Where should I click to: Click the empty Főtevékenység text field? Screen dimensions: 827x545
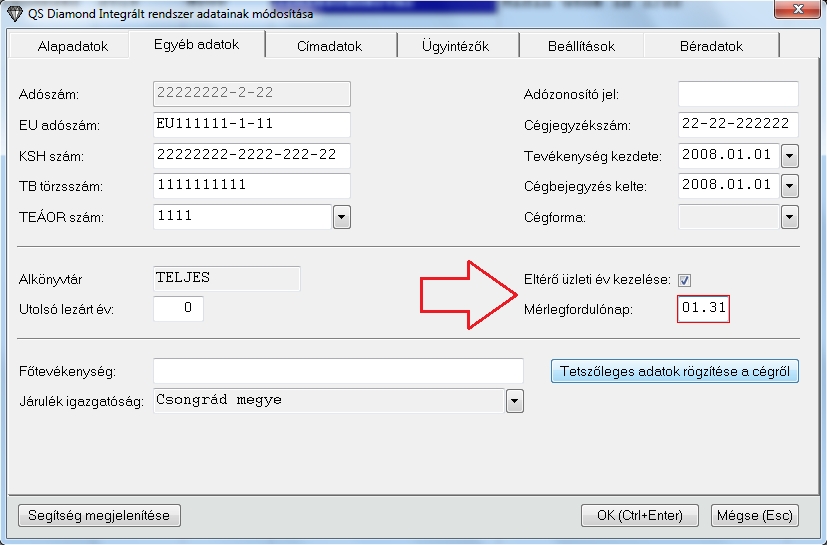coord(338,371)
